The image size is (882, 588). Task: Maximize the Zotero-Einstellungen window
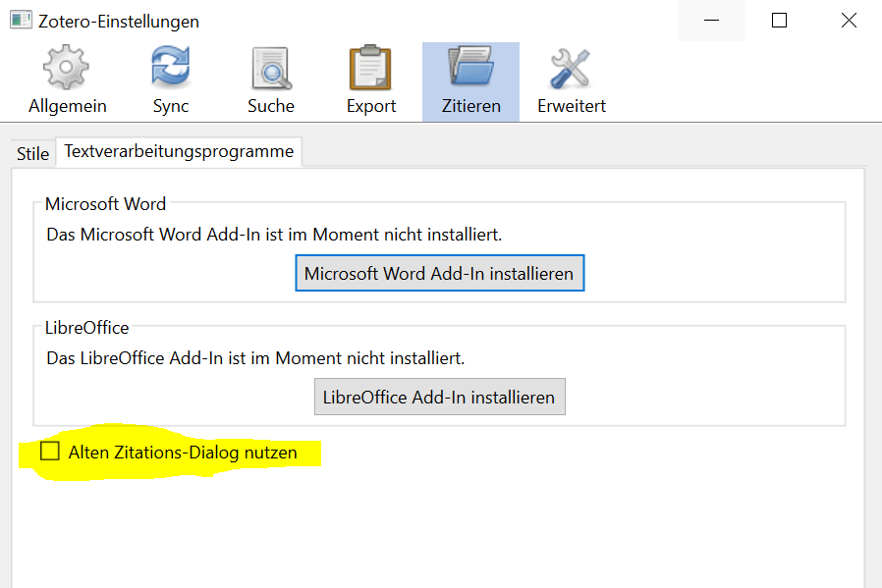pos(779,21)
